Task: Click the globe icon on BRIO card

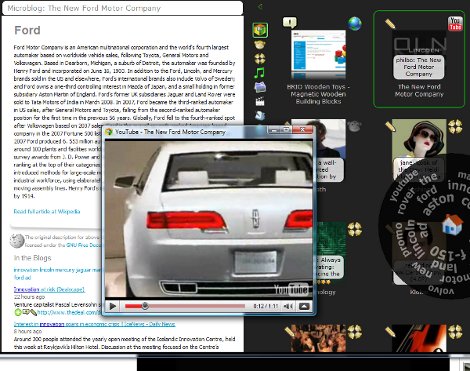Action: click(354, 23)
